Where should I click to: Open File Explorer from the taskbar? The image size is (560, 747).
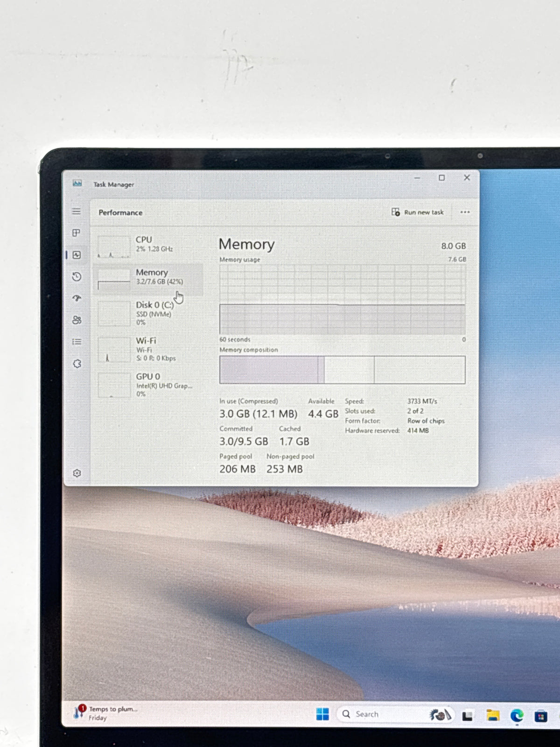[492, 715]
